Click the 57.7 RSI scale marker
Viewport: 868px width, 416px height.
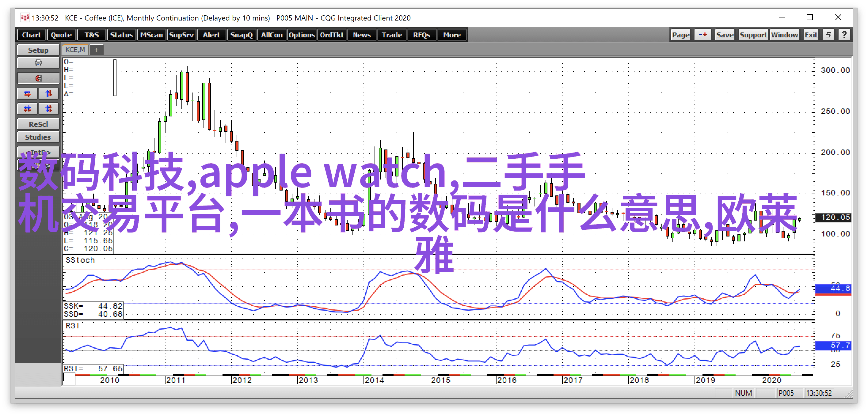(833, 345)
